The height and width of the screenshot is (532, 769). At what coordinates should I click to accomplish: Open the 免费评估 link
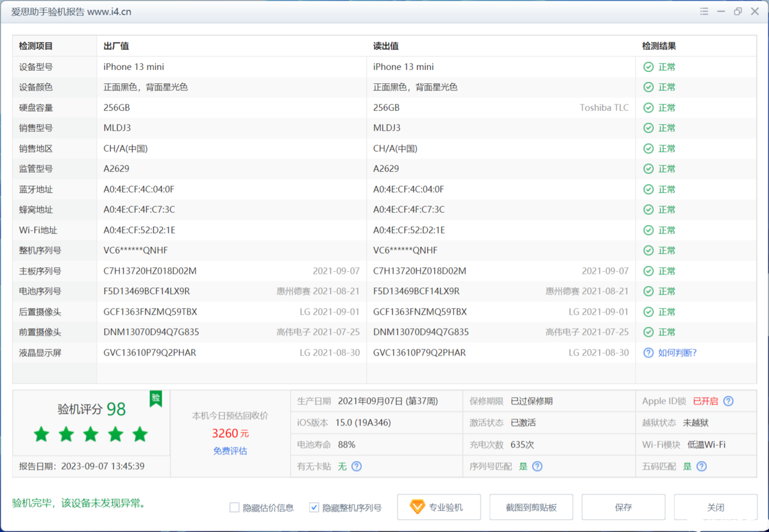230,451
